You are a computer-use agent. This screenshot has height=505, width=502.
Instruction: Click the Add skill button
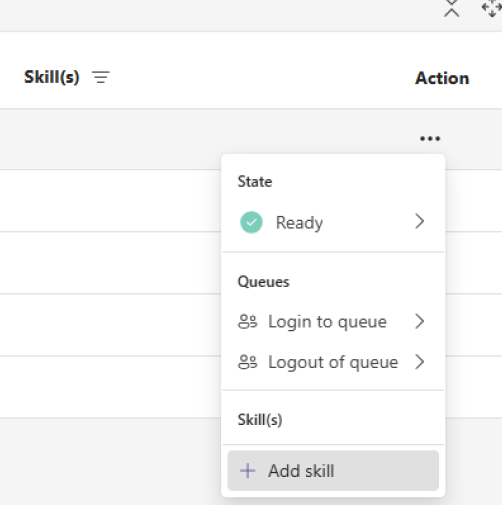click(x=333, y=471)
